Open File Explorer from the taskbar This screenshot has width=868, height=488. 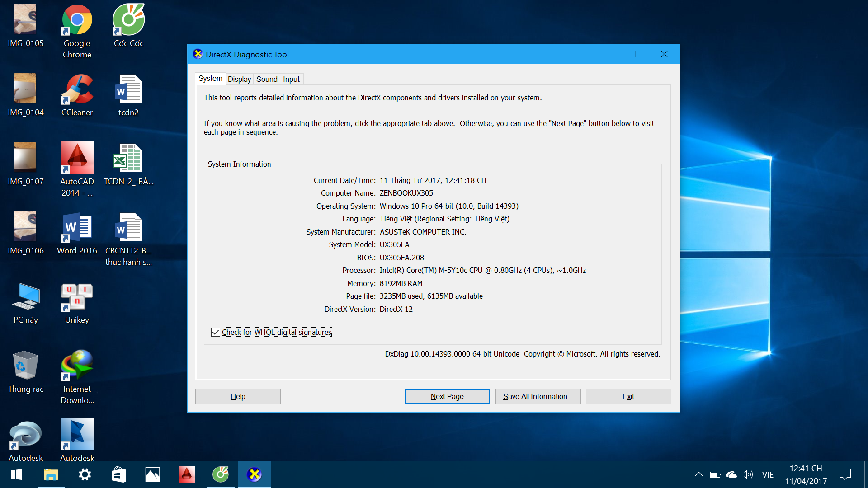[51, 474]
